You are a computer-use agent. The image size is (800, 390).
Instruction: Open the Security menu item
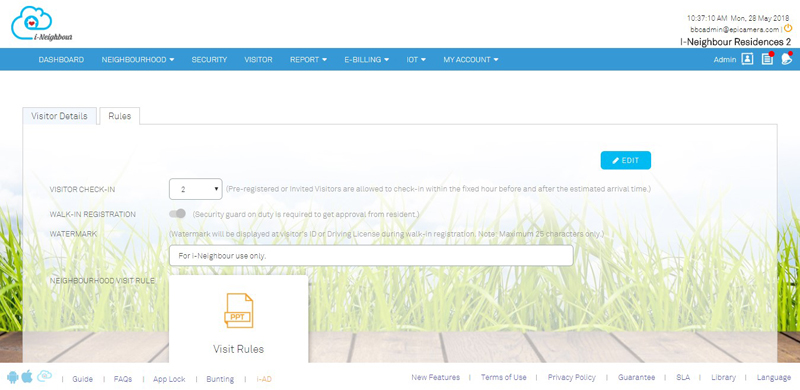pyautogui.click(x=209, y=60)
